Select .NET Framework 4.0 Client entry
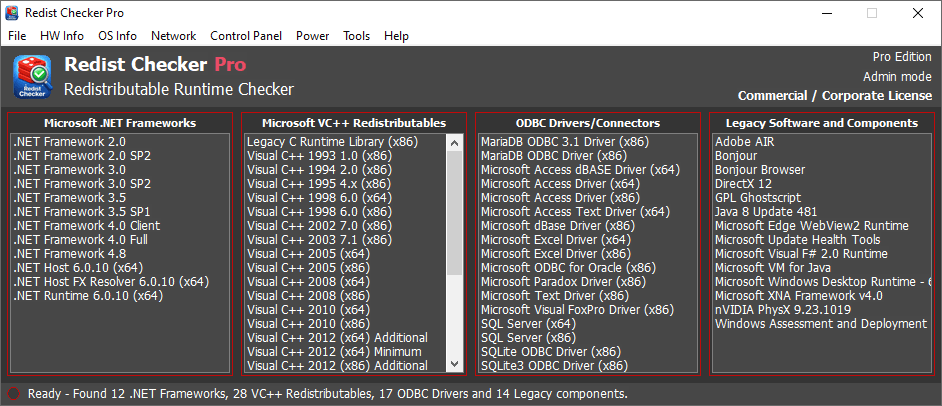Image resolution: width=942 pixels, height=406 pixels. [87, 226]
